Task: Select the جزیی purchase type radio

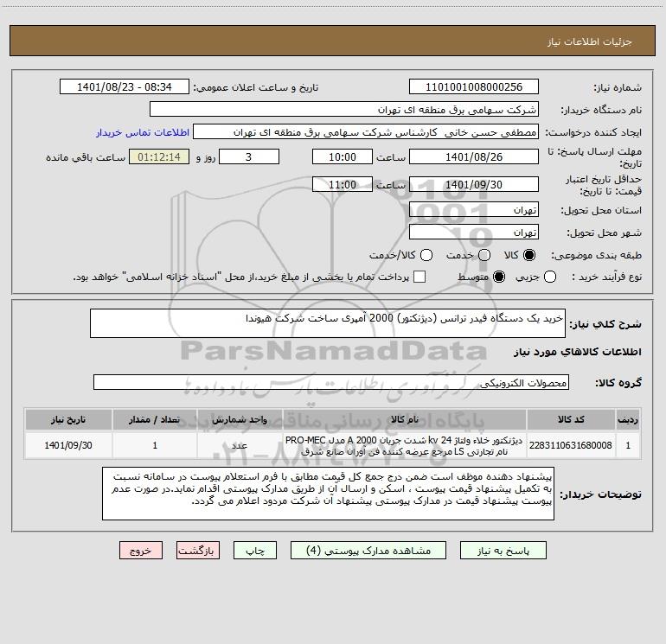Action: point(550,277)
